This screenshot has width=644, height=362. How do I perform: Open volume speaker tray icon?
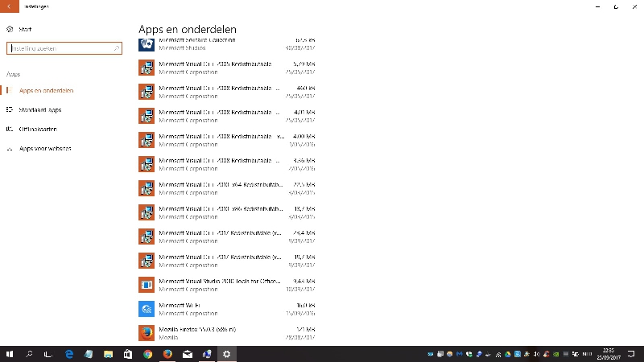536,354
